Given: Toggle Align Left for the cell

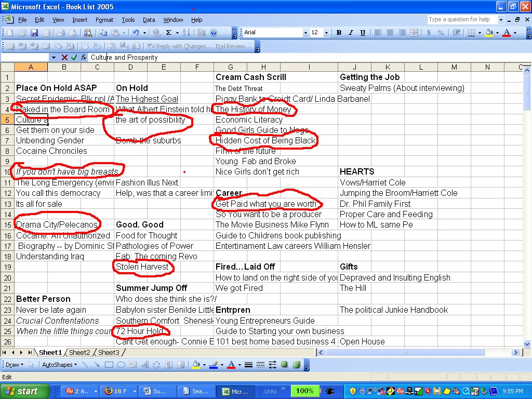Looking at the screenshot, I should click(x=378, y=33).
